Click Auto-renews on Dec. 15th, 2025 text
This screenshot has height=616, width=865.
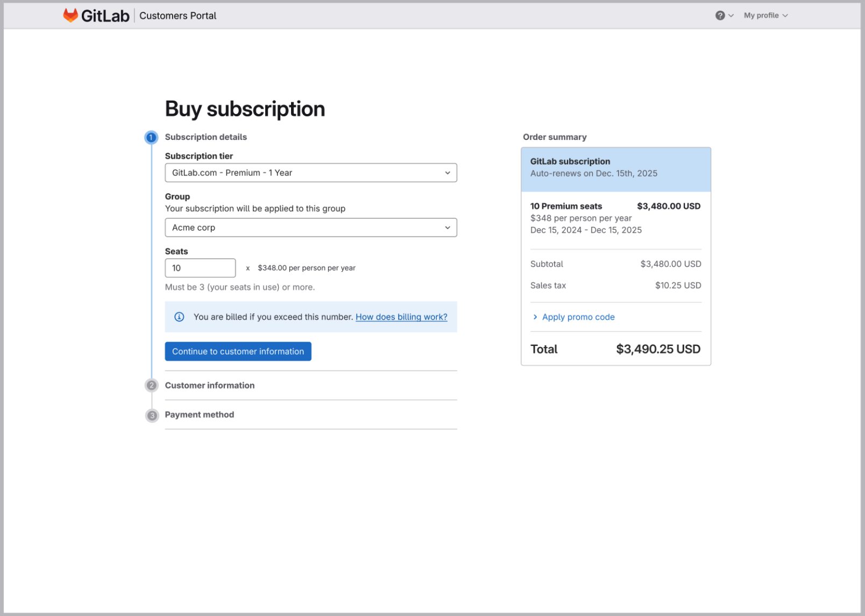[x=594, y=173]
